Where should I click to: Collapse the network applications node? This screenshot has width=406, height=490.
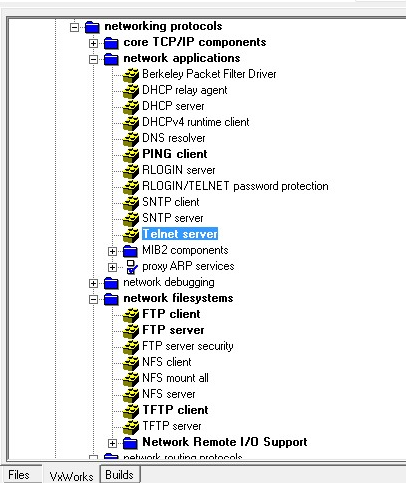pos(93,59)
